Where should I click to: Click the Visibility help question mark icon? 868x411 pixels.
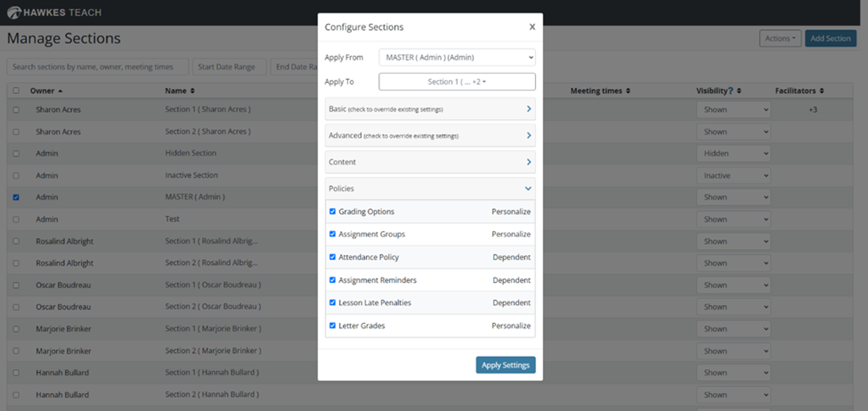[731, 91]
